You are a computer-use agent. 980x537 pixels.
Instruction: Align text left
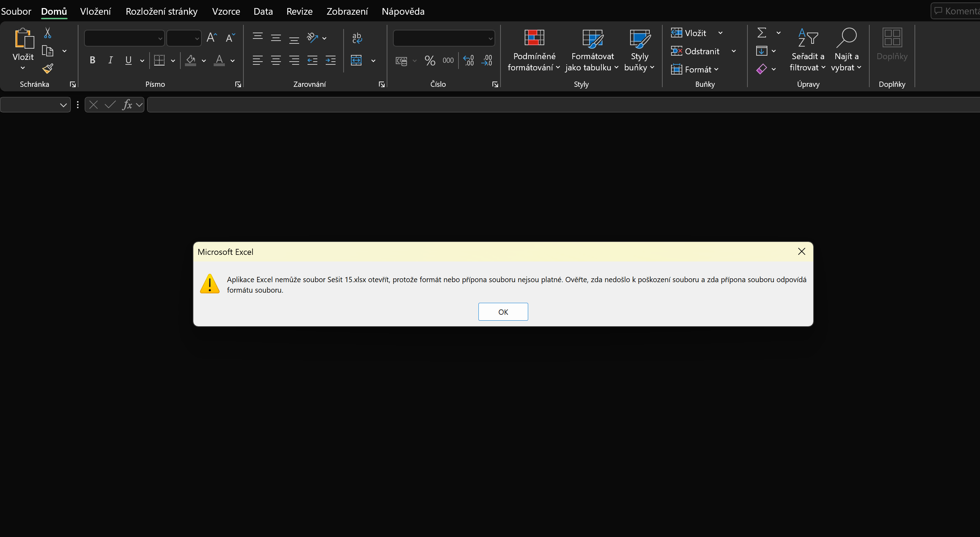pyautogui.click(x=257, y=60)
